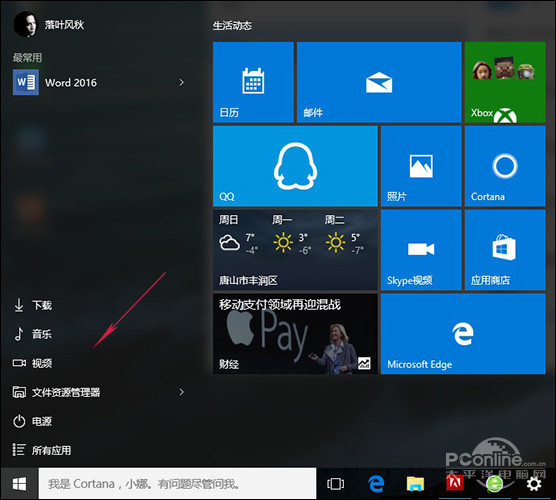Open the Calendar (日历) tile
The width and height of the screenshot is (556, 500).
pyautogui.click(x=253, y=82)
